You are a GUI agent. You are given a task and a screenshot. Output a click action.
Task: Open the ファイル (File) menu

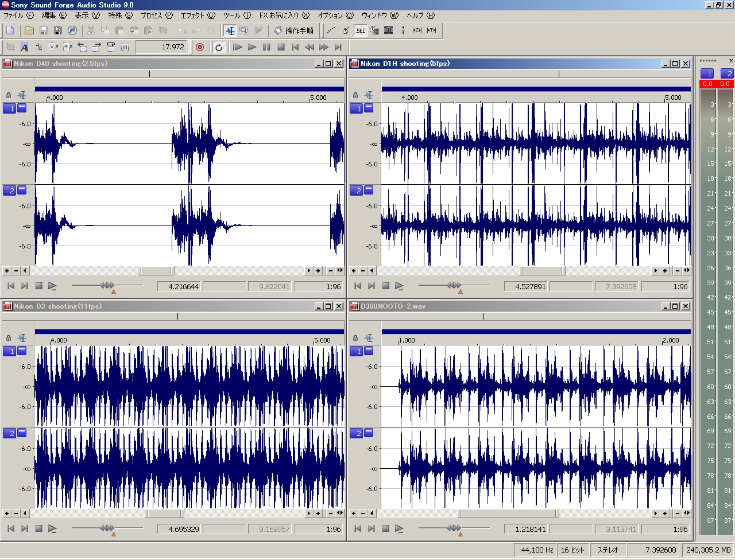[18, 15]
